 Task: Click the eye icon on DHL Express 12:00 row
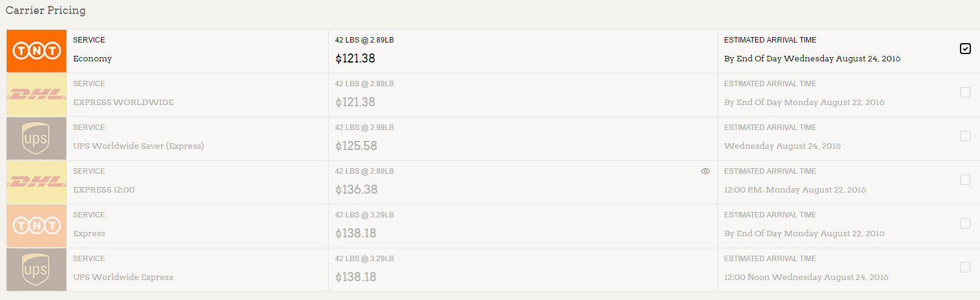[705, 171]
